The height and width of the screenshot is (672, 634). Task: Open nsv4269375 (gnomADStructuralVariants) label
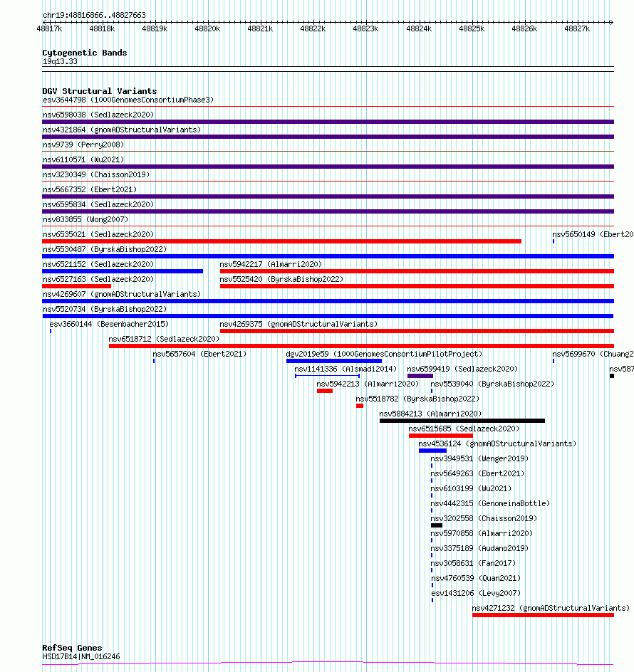click(x=298, y=324)
